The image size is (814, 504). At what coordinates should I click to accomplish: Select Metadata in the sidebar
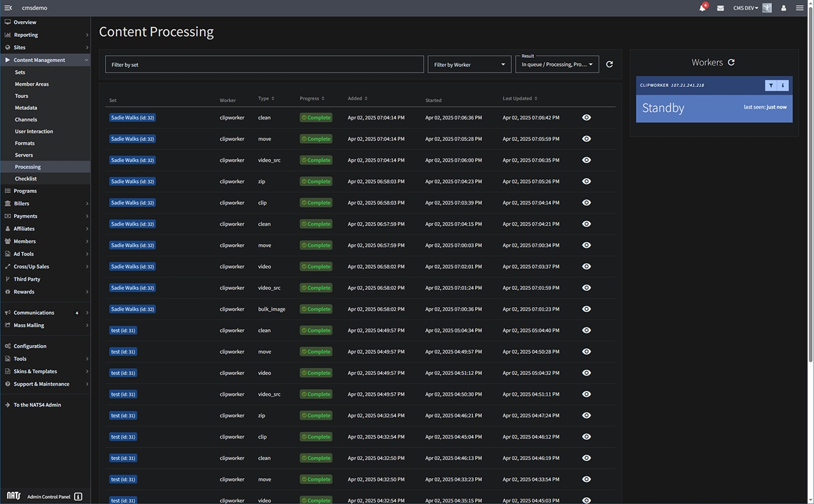coord(26,108)
